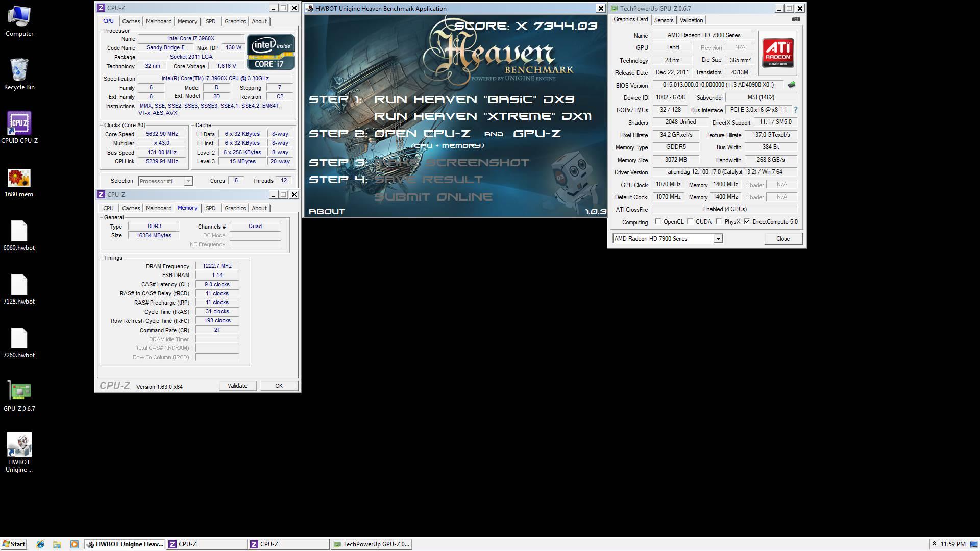Select the HWBOT Unigine Heaven taskbar button

tap(125, 544)
